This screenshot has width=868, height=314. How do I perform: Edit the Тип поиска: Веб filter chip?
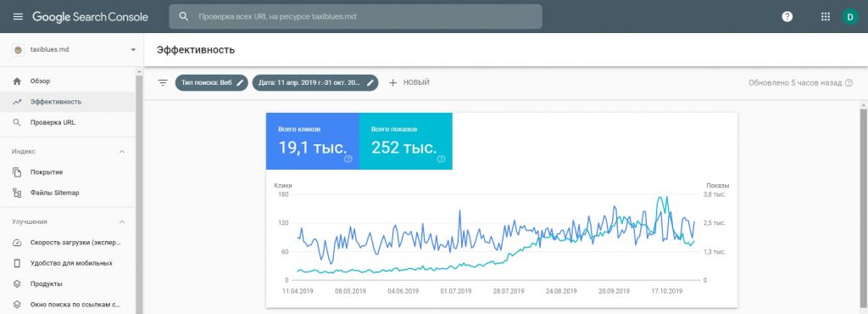[211, 82]
